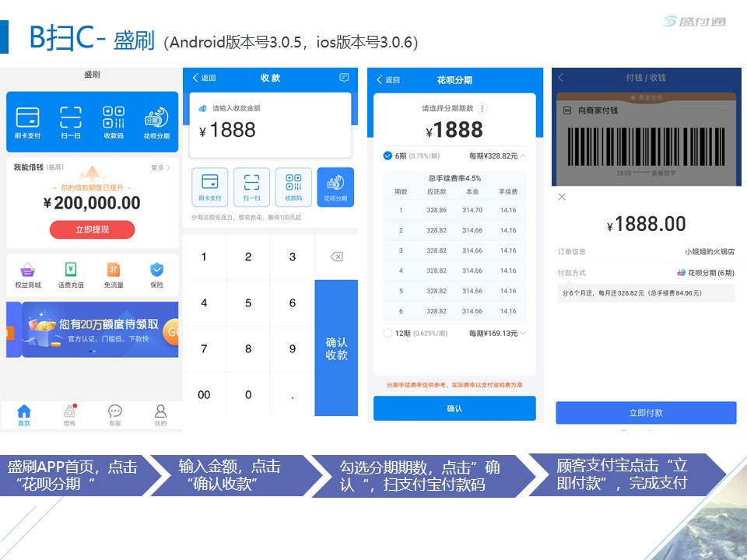Viewport: 747px width, 560px height.
Task: Tap keypad digit 1
Action: pos(205,257)
